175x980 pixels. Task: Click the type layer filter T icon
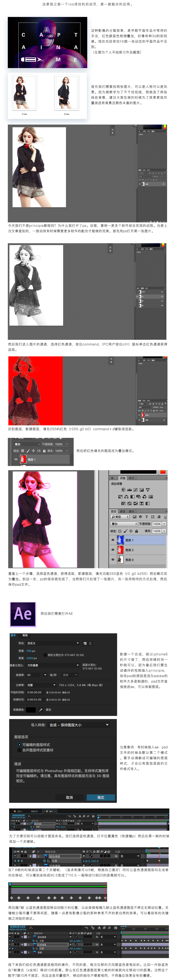click(x=146, y=517)
